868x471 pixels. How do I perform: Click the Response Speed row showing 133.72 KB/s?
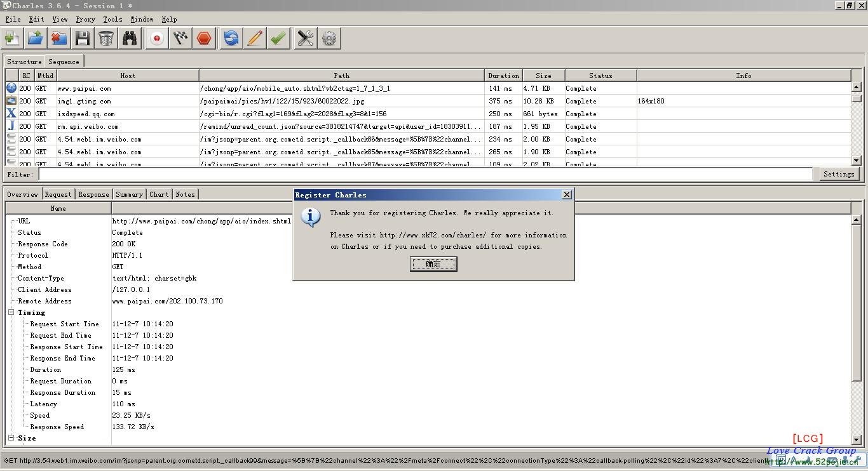[x=428, y=427]
